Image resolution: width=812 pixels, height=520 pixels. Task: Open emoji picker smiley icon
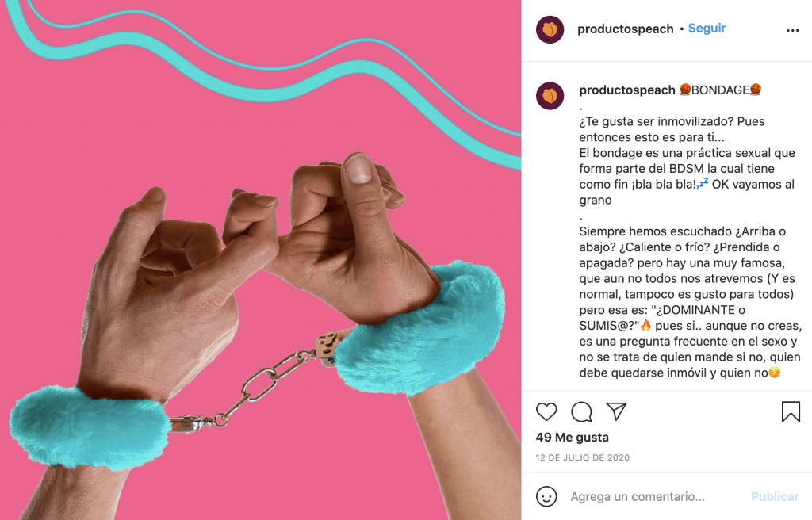(x=546, y=496)
